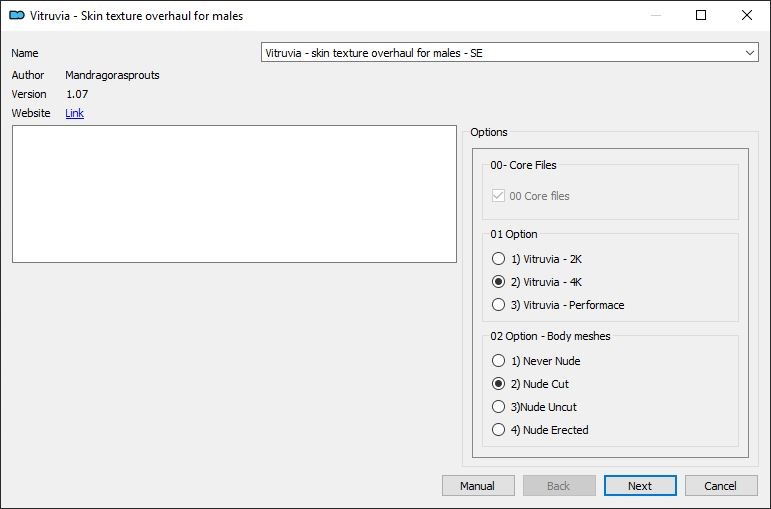771x509 pixels.
Task: Click the Mod Organizer app icon in title bar
Action: [17, 15]
